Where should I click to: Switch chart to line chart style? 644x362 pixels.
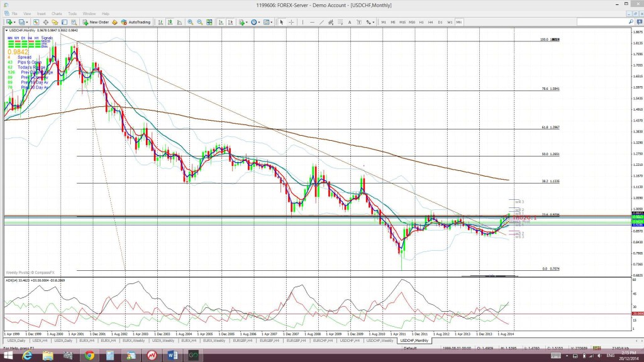(179, 22)
